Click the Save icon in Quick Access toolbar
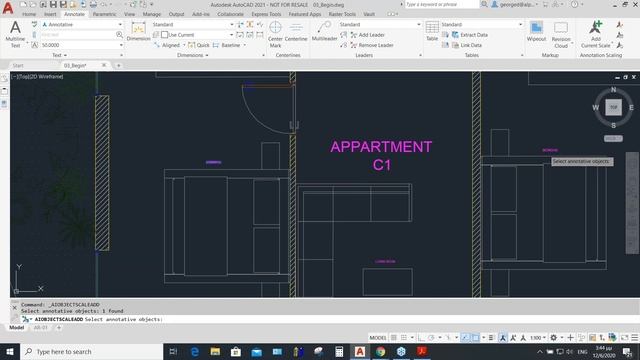 53,4
